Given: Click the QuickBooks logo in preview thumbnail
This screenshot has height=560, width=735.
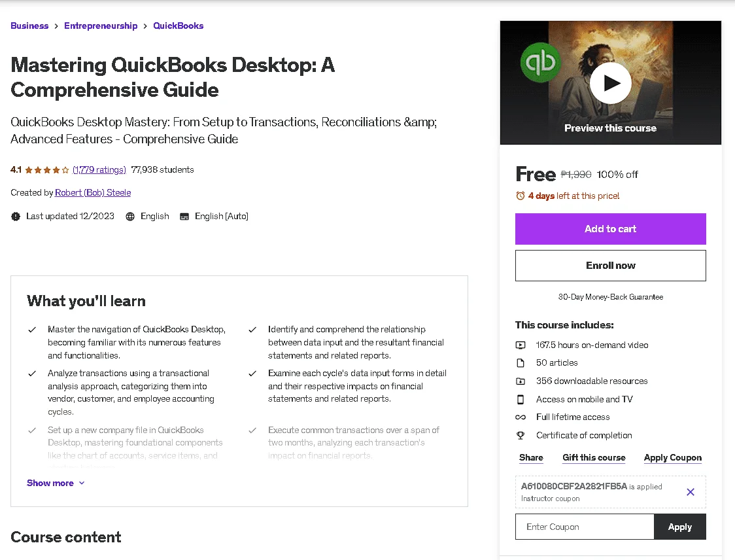Looking at the screenshot, I should (x=541, y=62).
